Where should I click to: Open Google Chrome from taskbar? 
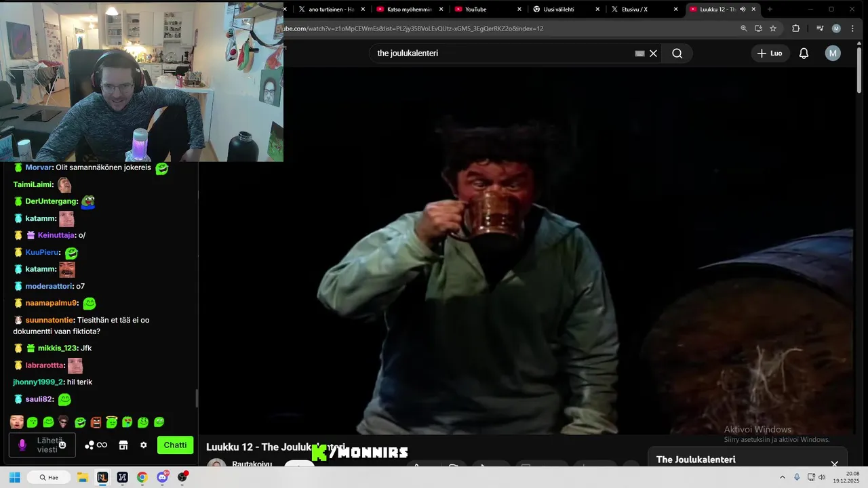click(142, 477)
